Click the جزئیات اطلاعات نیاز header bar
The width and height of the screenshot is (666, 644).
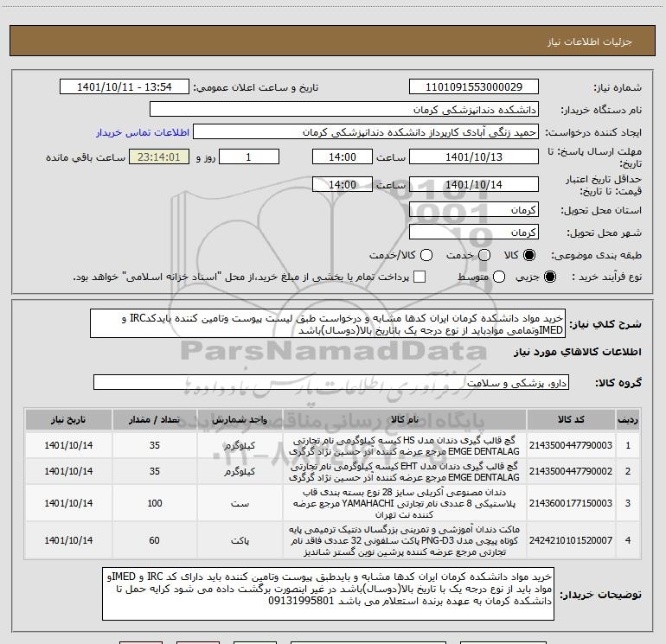pyautogui.click(x=333, y=41)
